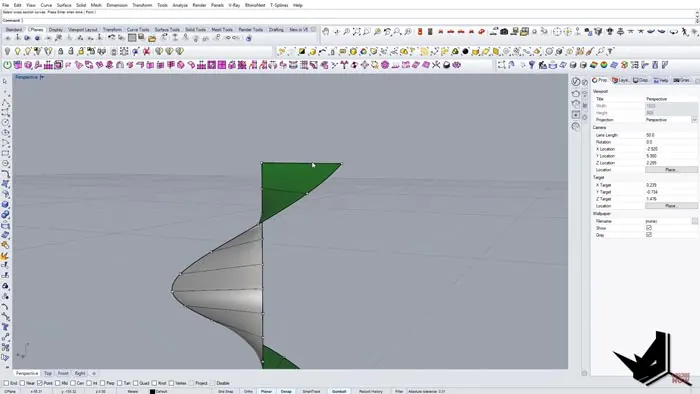
Task: Enable the Cen object snap
Action: point(73,383)
